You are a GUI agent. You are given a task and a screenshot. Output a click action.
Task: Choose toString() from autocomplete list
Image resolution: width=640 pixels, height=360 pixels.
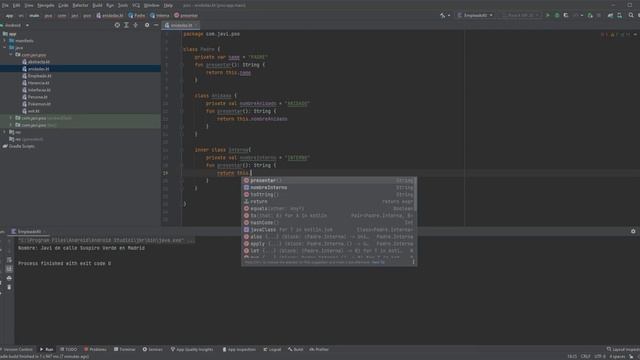(x=329, y=195)
